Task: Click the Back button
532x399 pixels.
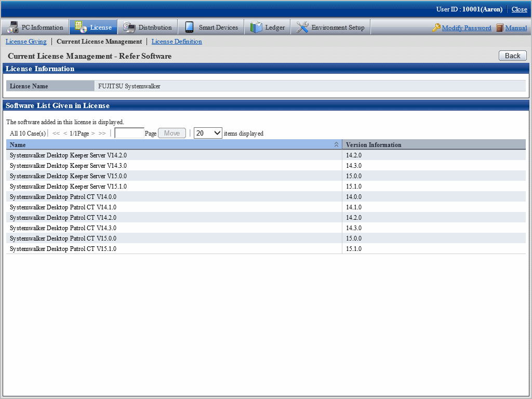Action: 512,56
